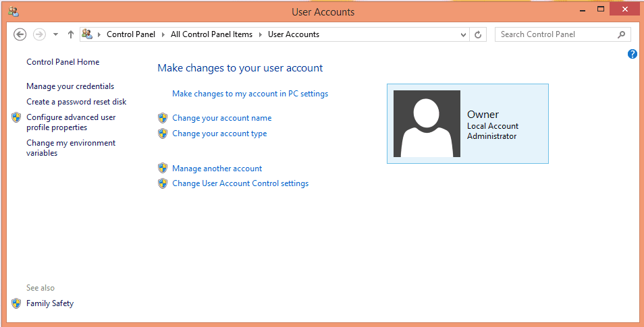Click the Owner account name text

pyautogui.click(x=483, y=115)
